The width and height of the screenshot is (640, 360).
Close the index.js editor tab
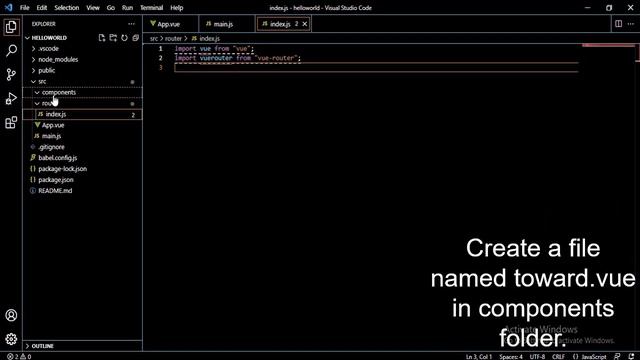pos(305,24)
